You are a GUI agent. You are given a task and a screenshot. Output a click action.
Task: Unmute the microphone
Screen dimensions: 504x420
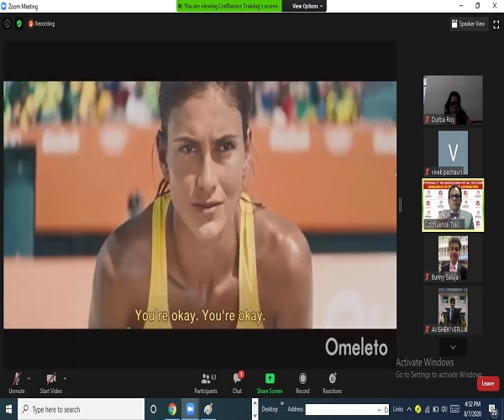[17, 383]
